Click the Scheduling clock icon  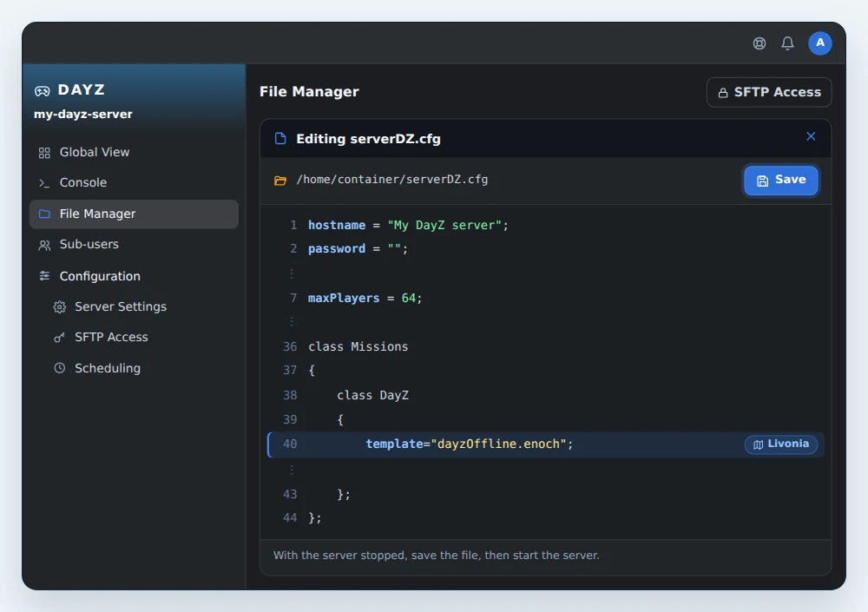click(60, 368)
